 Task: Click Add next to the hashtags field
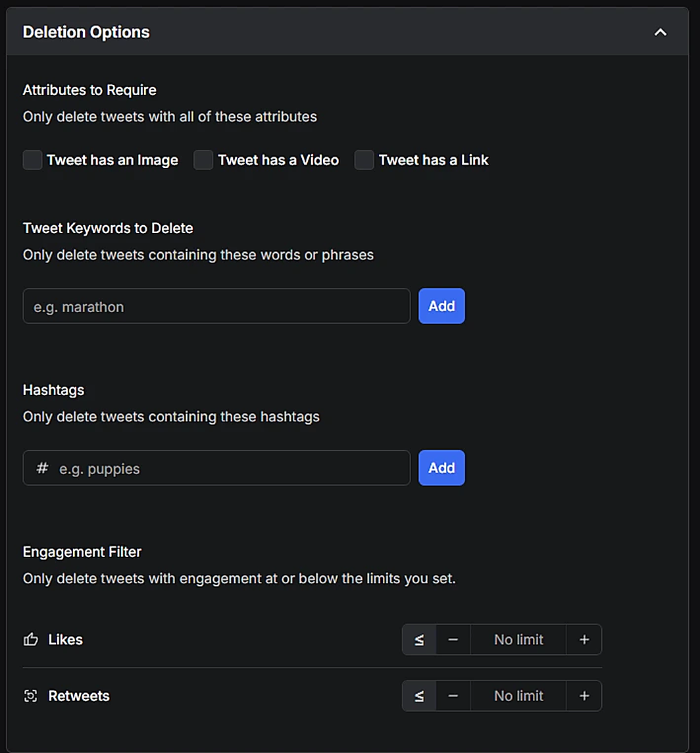[x=441, y=468]
